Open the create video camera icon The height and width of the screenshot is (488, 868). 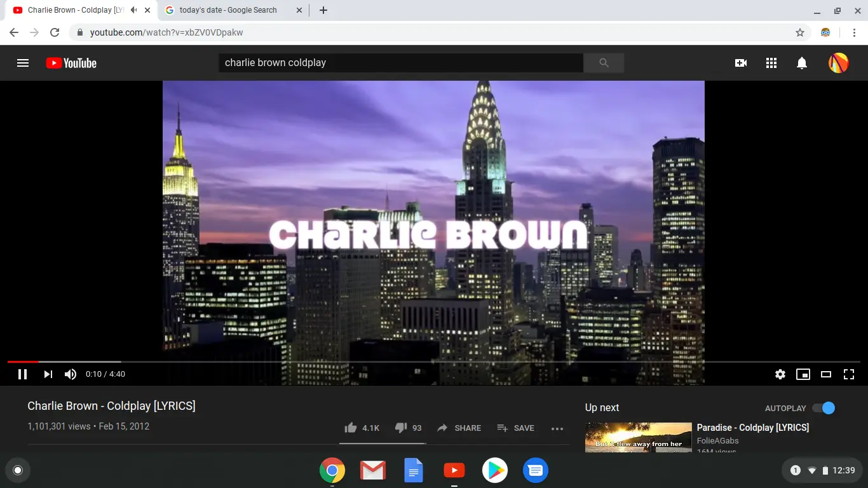(741, 63)
